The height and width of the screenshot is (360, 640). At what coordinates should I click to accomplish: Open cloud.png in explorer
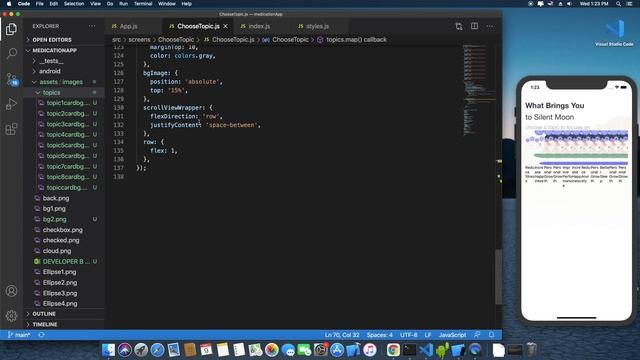click(57, 251)
